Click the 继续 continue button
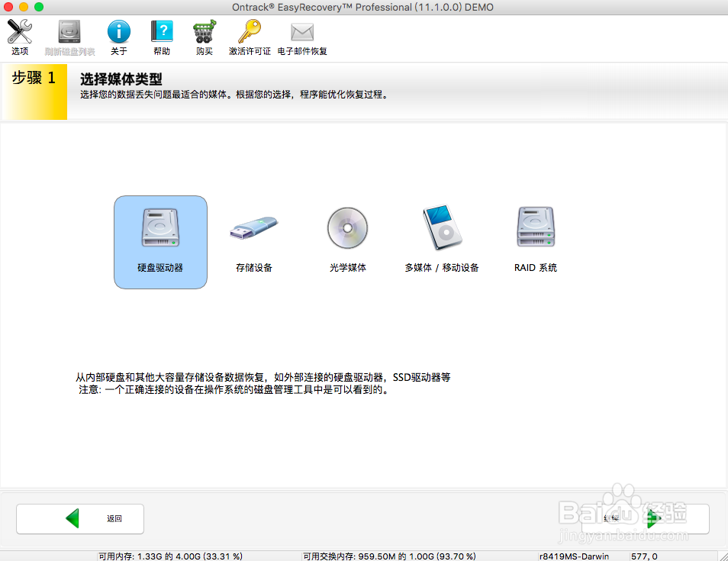The width and height of the screenshot is (728, 561). point(646,519)
